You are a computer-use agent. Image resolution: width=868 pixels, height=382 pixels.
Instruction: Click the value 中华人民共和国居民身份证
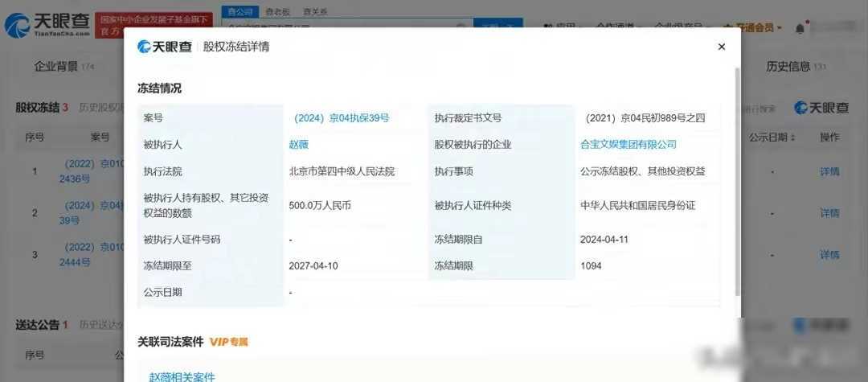click(637, 206)
